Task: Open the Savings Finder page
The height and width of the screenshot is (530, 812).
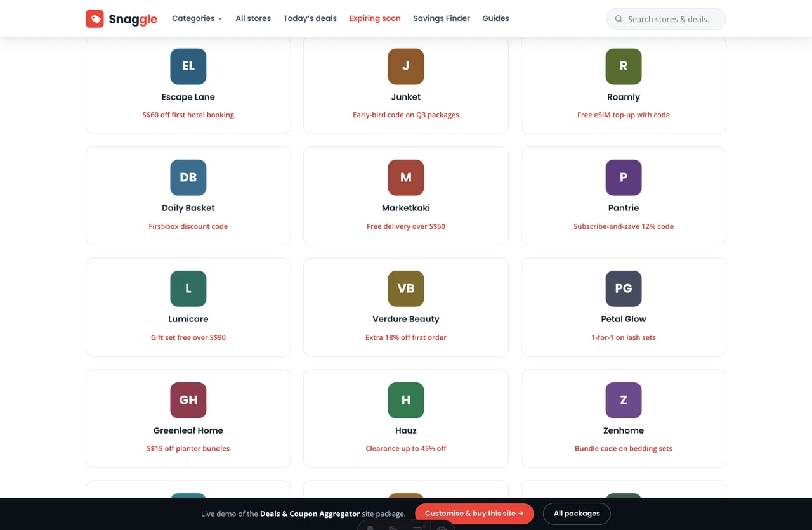Action: (x=442, y=18)
